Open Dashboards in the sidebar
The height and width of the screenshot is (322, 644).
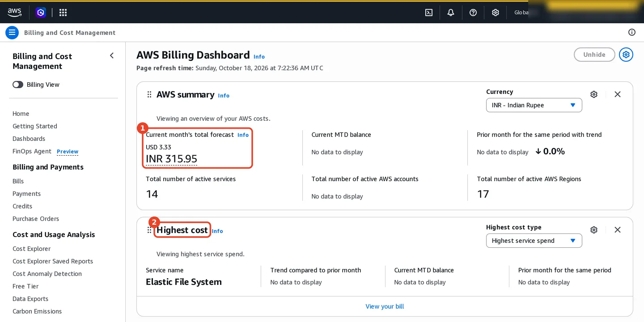coord(29,139)
